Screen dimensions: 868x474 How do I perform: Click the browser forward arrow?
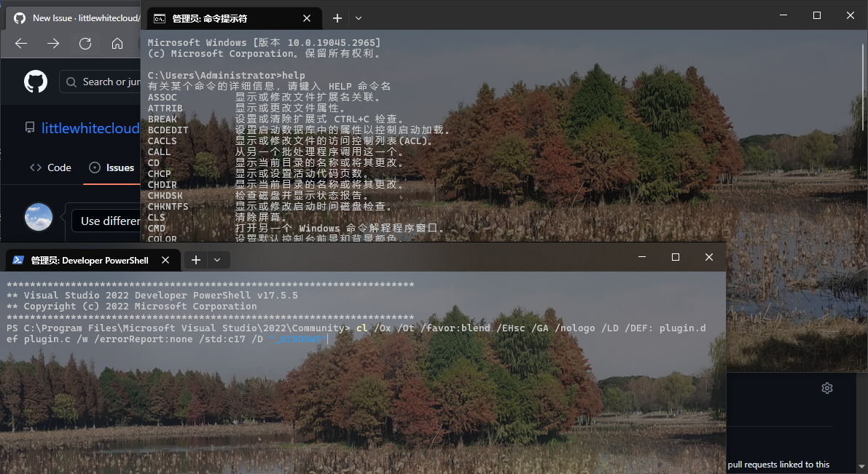click(x=52, y=44)
